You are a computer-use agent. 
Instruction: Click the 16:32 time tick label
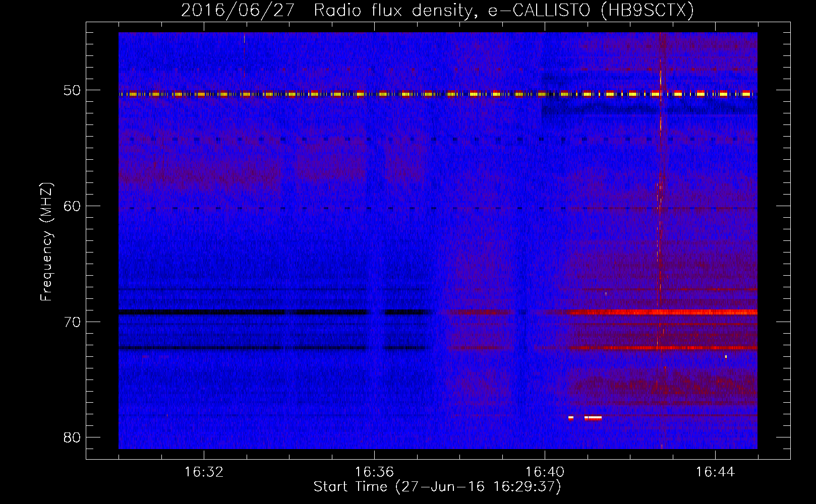tap(204, 472)
